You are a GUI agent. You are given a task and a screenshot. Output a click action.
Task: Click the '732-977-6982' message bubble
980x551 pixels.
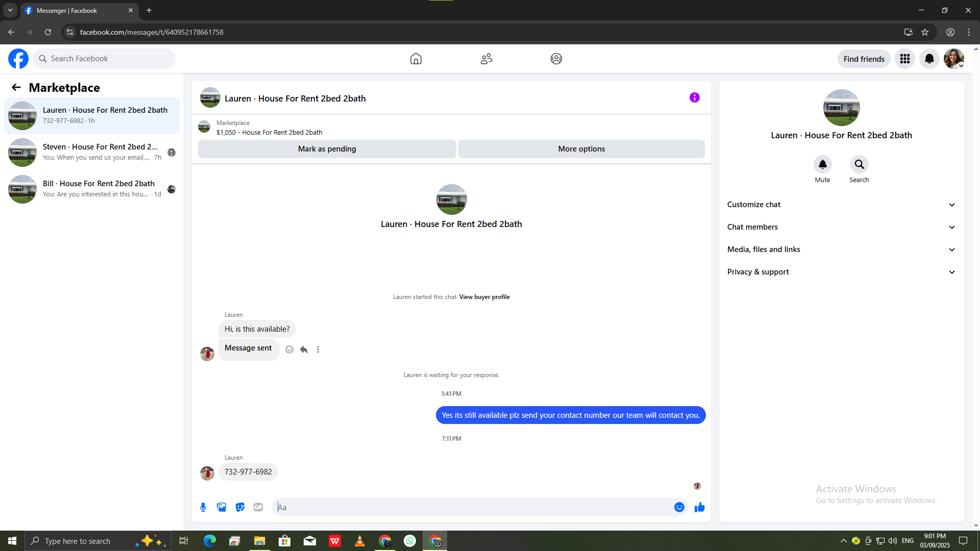click(x=248, y=472)
